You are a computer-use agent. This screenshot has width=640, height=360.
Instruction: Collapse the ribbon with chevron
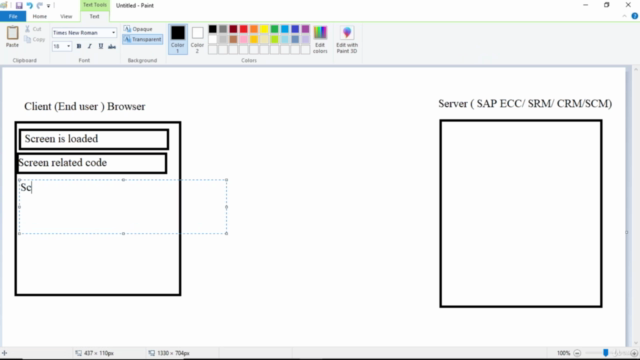coord(624,16)
